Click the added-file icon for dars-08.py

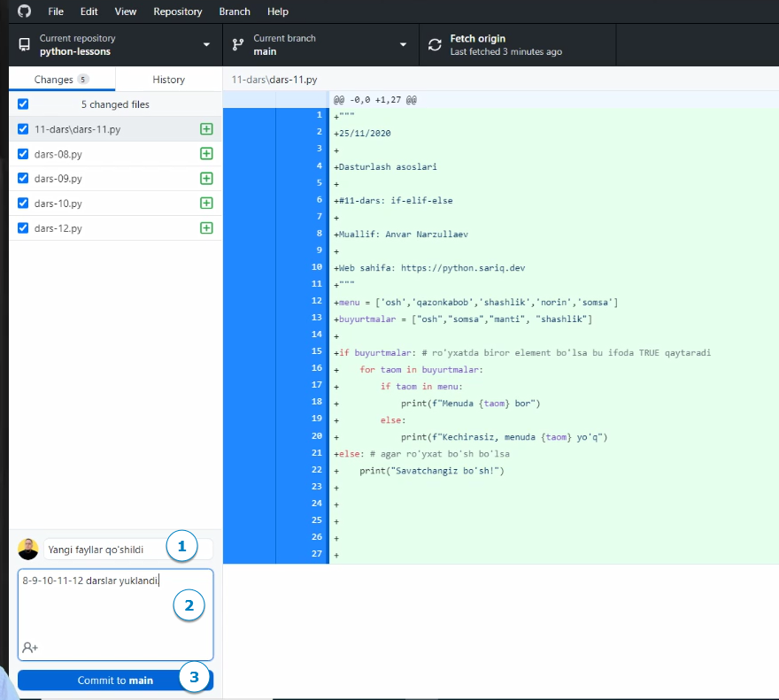click(x=206, y=154)
